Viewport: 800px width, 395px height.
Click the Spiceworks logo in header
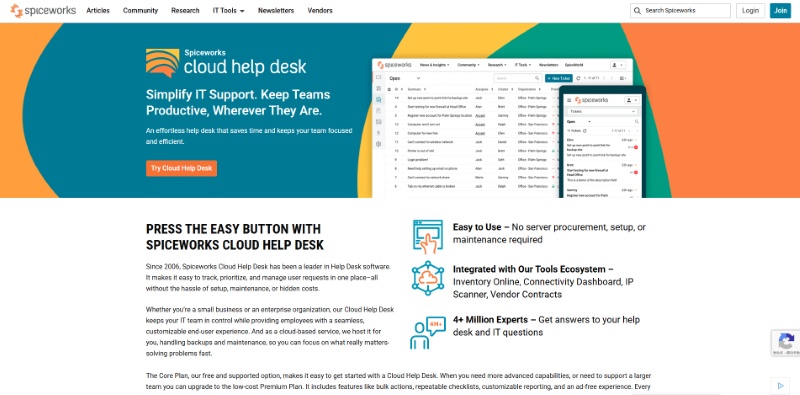coord(43,10)
